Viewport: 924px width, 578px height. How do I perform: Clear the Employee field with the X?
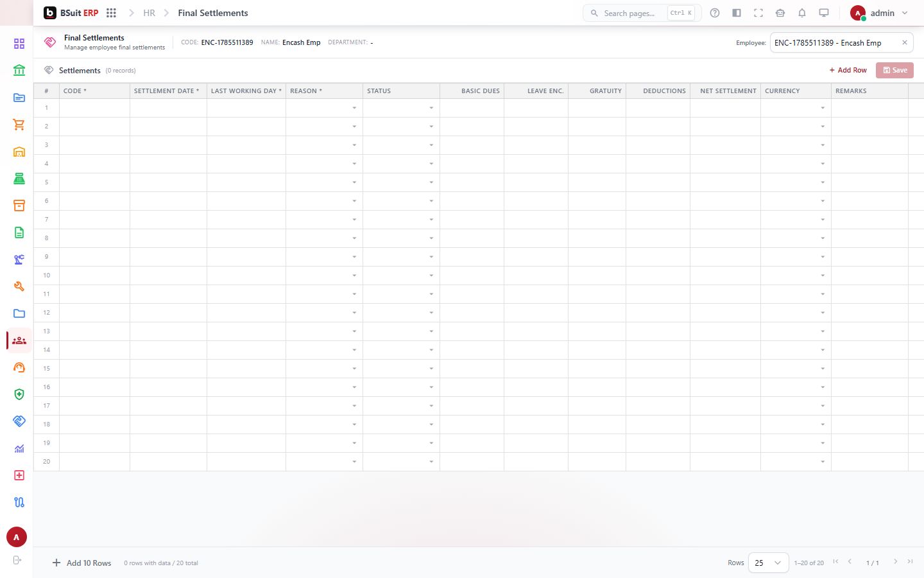pos(905,42)
